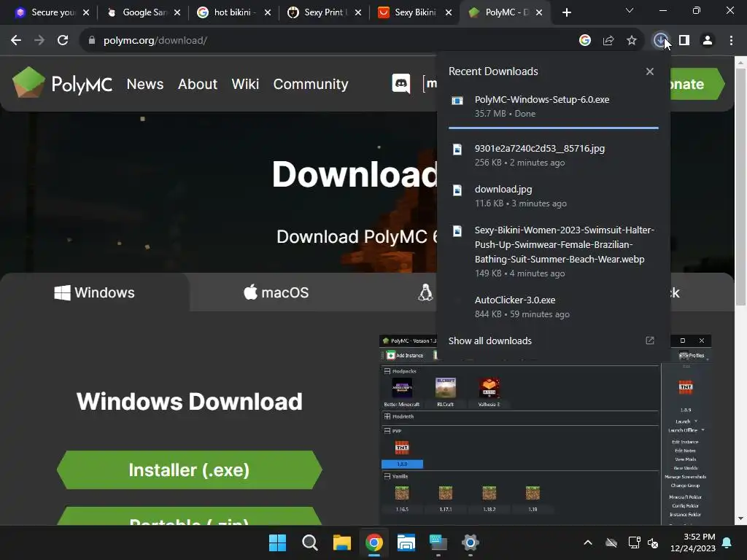Open the Windows Start menu
Viewport: 747px width, 560px height.
[277, 542]
